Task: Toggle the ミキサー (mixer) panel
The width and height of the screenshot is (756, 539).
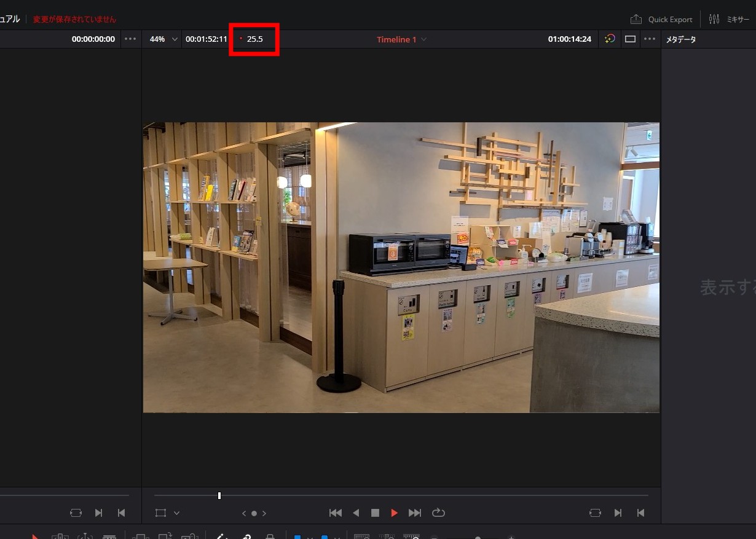Action: 729,19
